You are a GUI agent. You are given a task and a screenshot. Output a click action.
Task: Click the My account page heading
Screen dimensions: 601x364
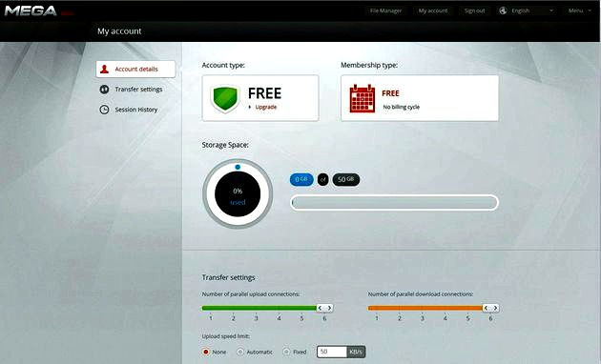(119, 31)
